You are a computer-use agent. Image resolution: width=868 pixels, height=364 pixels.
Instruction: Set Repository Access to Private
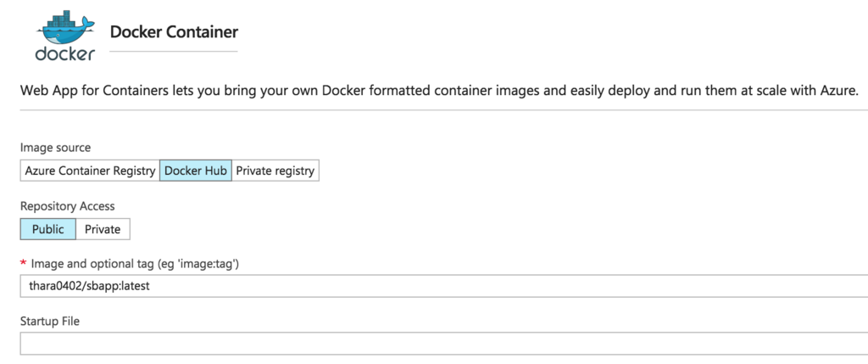[103, 229]
